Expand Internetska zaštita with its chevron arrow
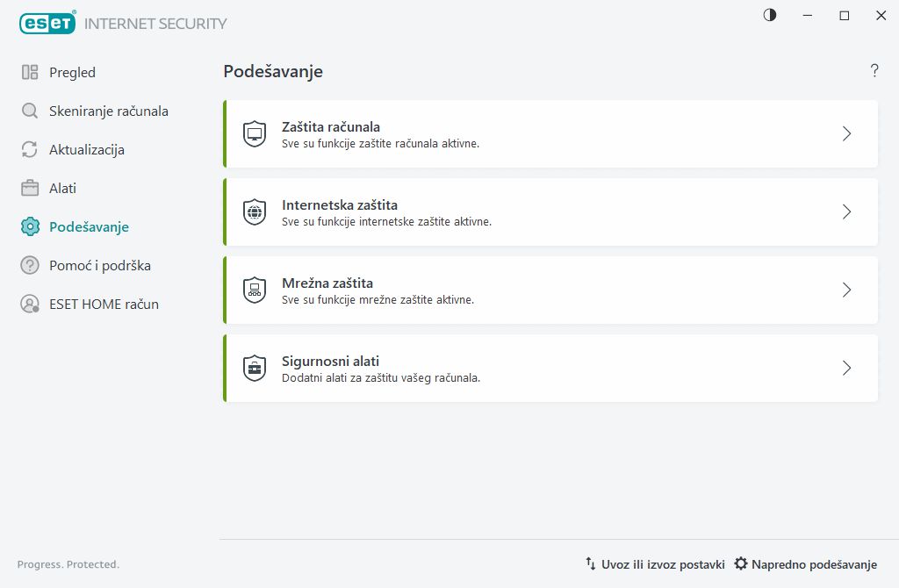 point(846,212)
